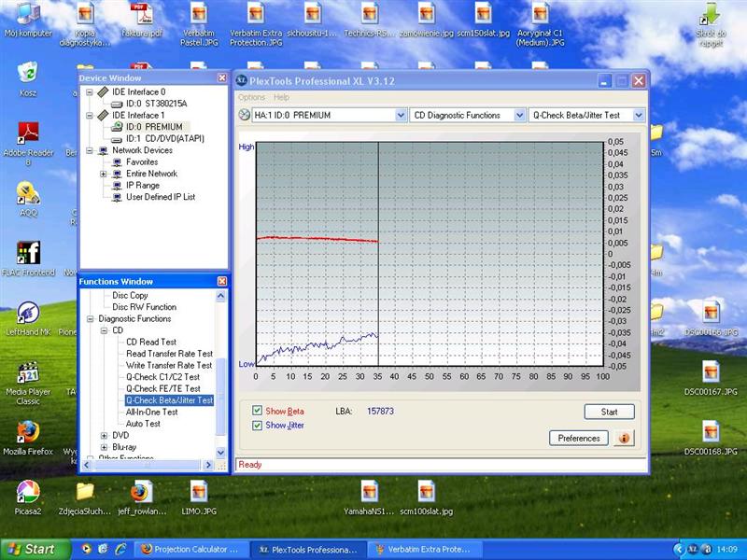Collapse the Network Devices tree node
This screenshot has width=747, height=560.
(x=90, y=150)
